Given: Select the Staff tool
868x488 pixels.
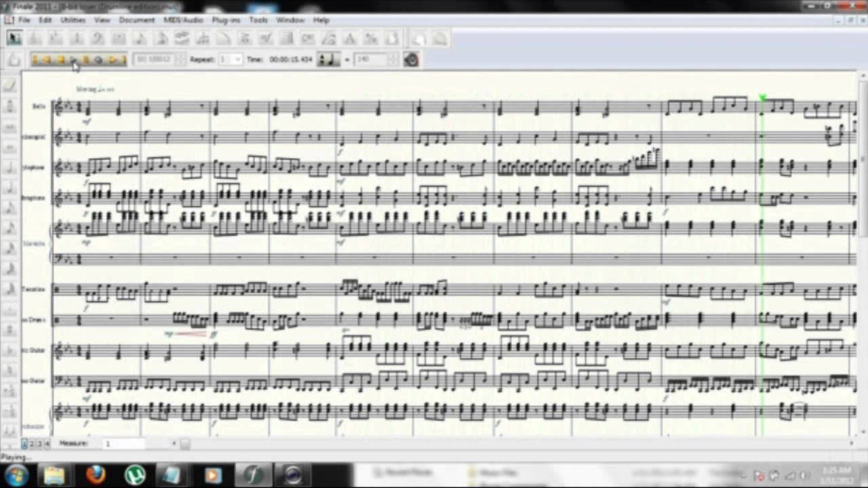Looking at the screenshot, I should pyautogui.click(x=35, y=39).
